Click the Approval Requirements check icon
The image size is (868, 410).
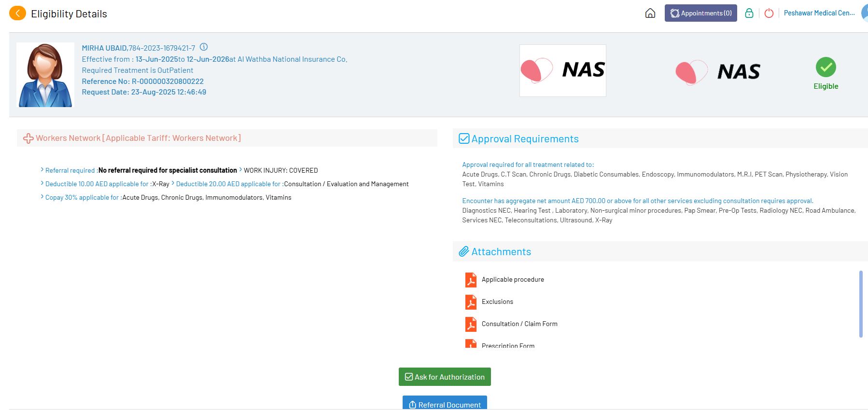464,138
